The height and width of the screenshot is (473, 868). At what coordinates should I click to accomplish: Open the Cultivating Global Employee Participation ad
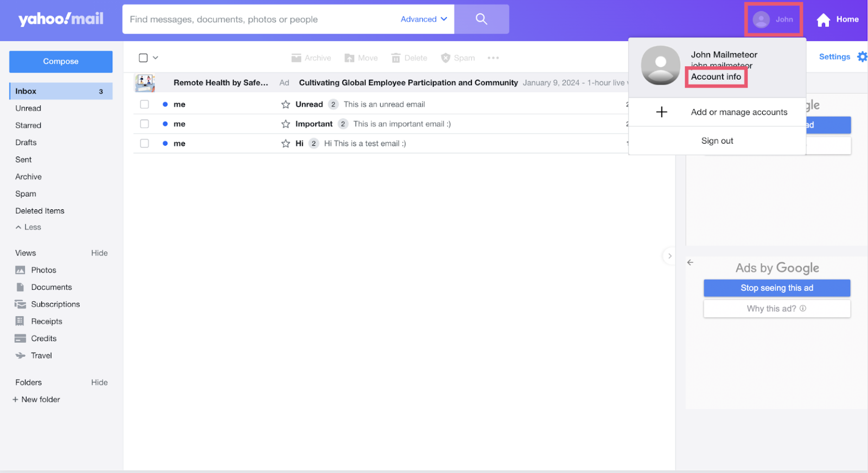coord(409,83)
